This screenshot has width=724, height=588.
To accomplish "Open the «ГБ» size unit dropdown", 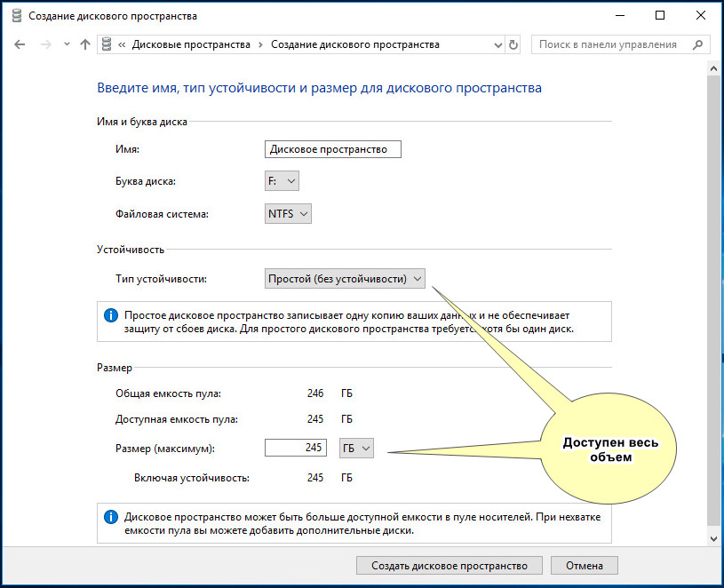I will pyautogui.click(x=356, y=449).
